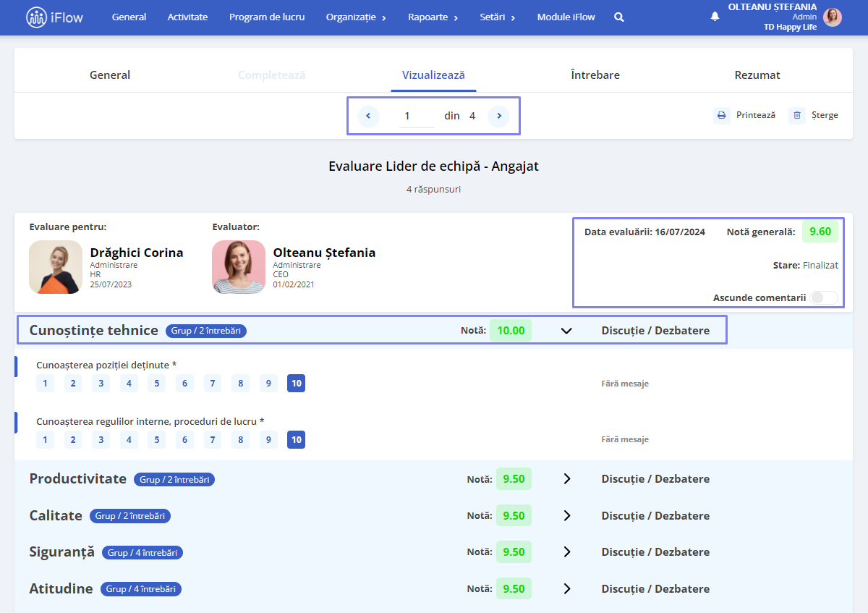Click the Printează printer icon
The height and width of the screenshot is (613, 868).
tap(721, 115)
